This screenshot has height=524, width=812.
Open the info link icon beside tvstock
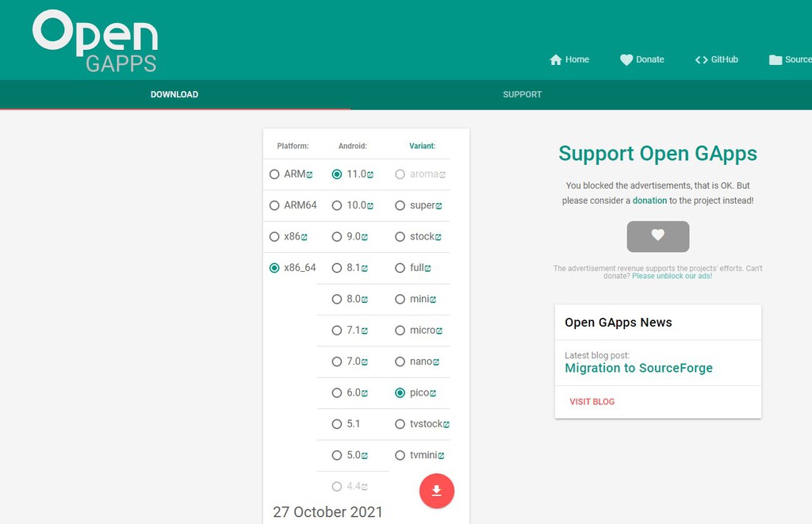(446, 425)
